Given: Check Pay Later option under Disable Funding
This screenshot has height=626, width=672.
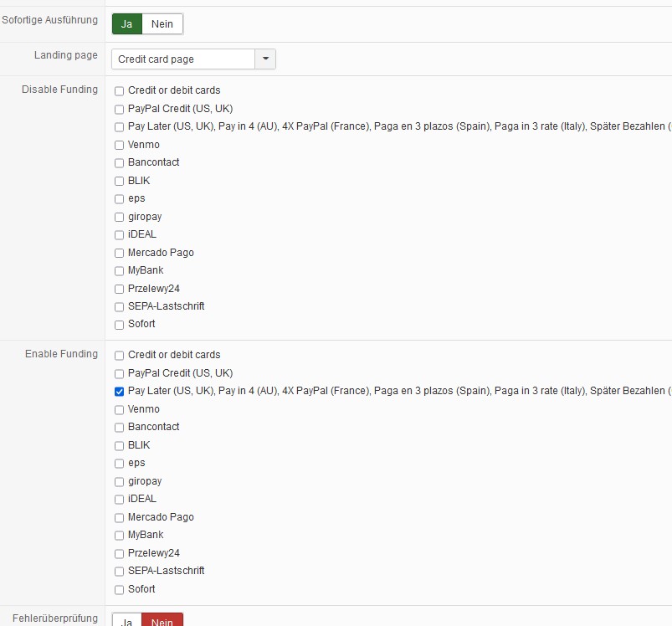Looking at the screenshot, I should [119, 127].
